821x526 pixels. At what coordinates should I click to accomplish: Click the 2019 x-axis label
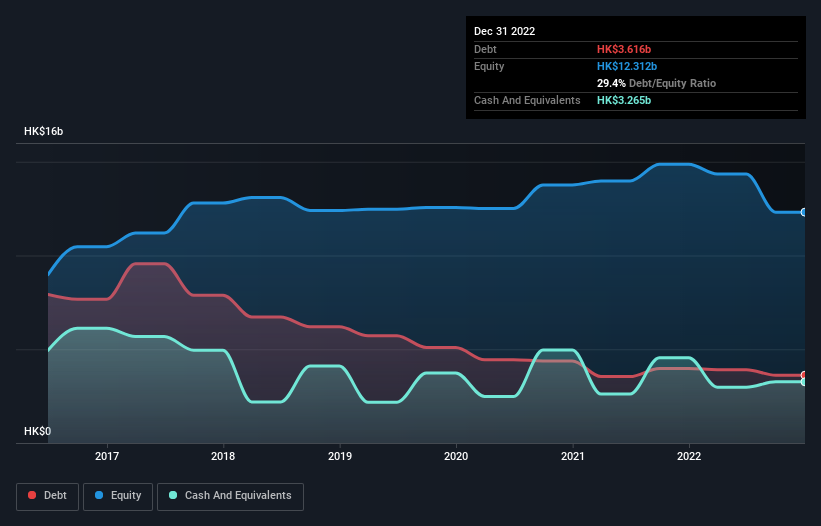point(340,456)
